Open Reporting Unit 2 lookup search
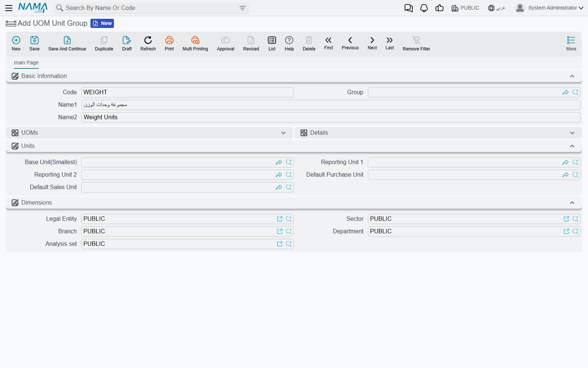 tap(289, 175)
